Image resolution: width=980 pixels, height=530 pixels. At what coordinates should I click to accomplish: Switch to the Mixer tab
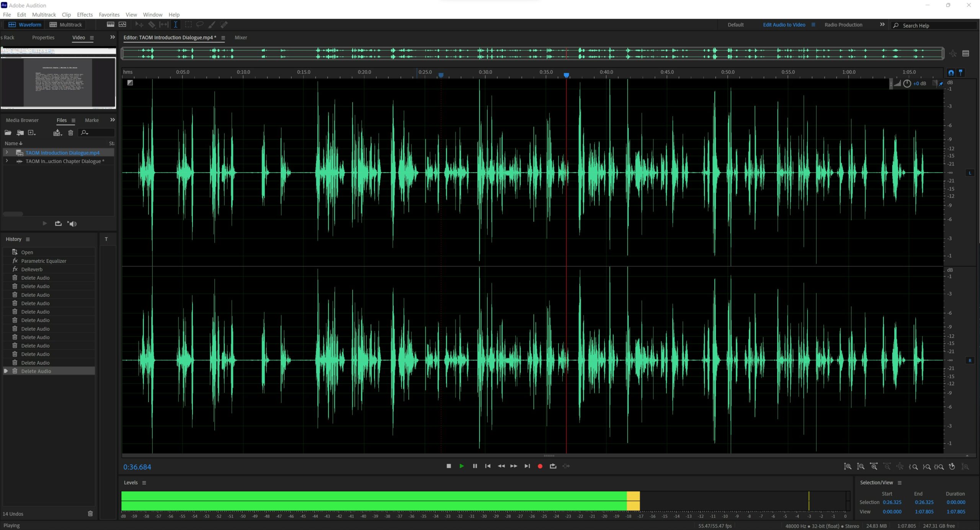coord(240,38)
